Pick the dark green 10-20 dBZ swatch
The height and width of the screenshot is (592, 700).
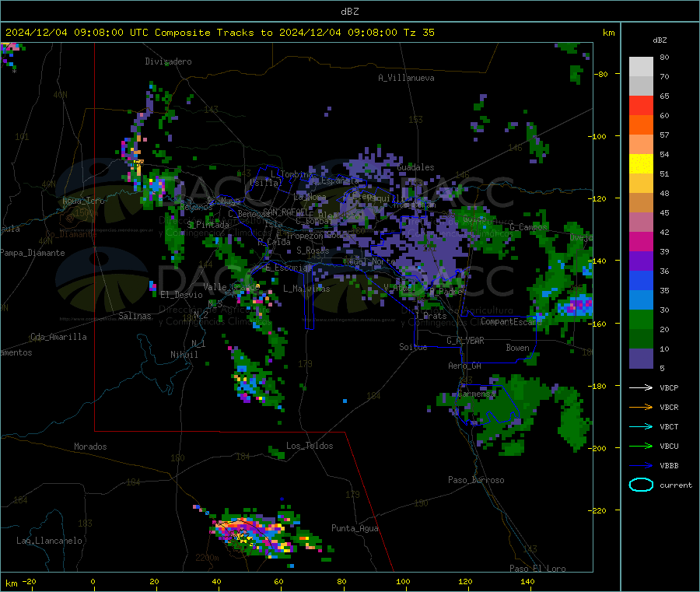[x=641, y=339]
